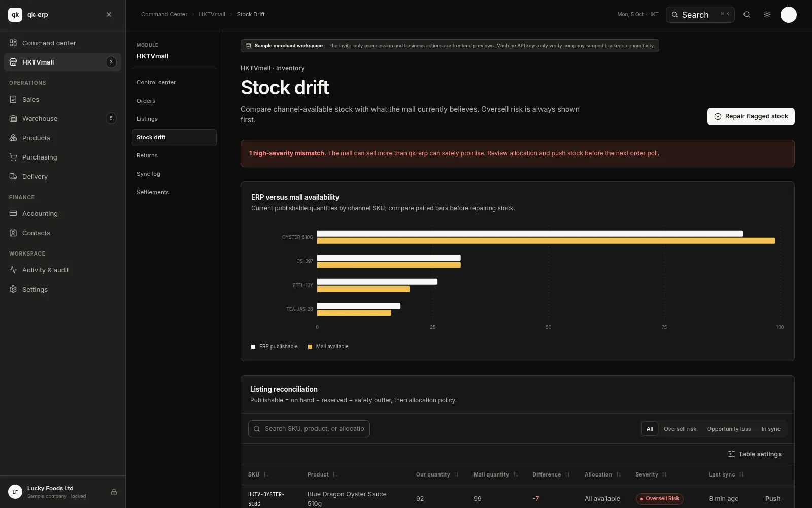Image resolution: width=812 pixels, height=508 pixels.
Task: Select the Oversell risk filter
Action: [x=680, y=429]
